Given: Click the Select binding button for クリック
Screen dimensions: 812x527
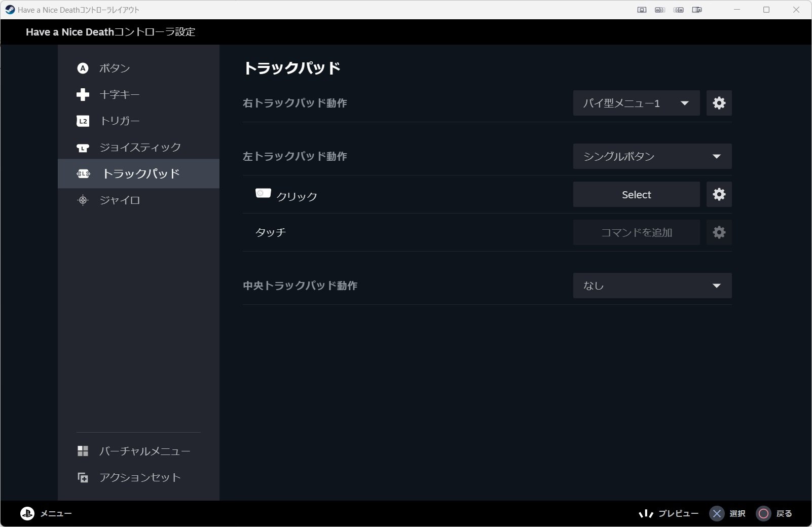Looking at the screenshot, I should click(636, 194).
